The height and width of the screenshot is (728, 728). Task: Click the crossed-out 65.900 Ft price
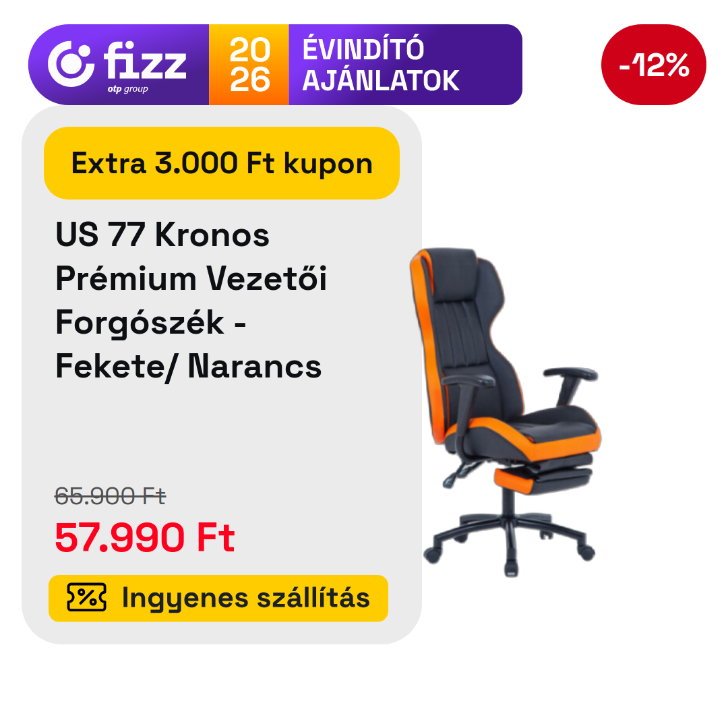(x=110, y=496)
